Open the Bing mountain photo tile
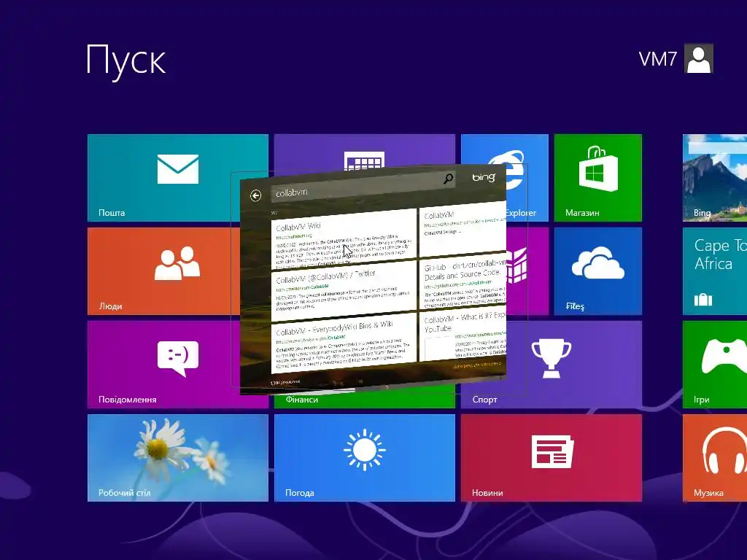 [715, 178]
